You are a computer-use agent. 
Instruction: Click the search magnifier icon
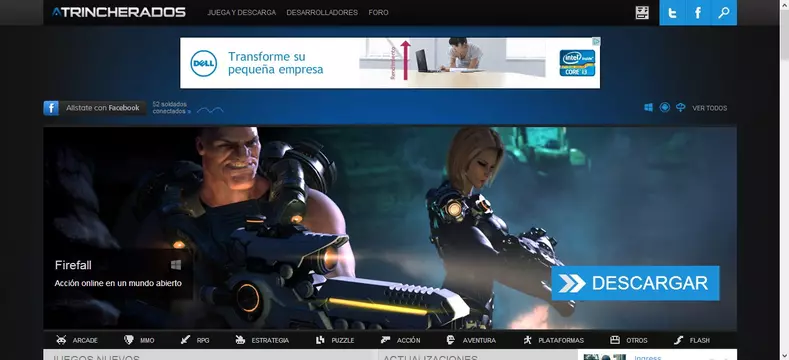tap(724, 13)
